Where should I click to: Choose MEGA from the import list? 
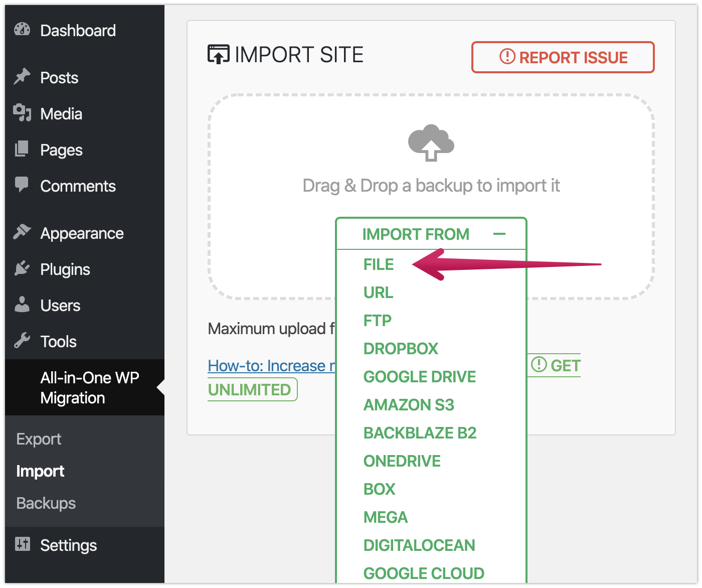point(386,517)
